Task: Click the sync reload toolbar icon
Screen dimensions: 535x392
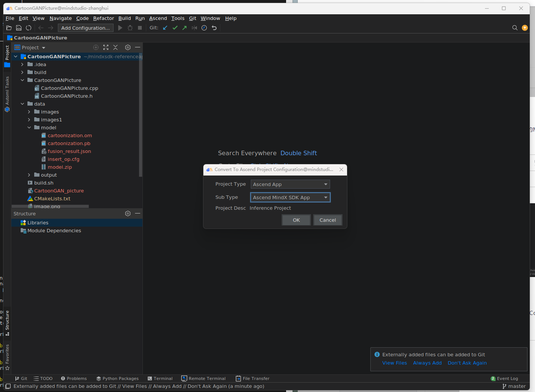Action: click(x=29, y=28)
